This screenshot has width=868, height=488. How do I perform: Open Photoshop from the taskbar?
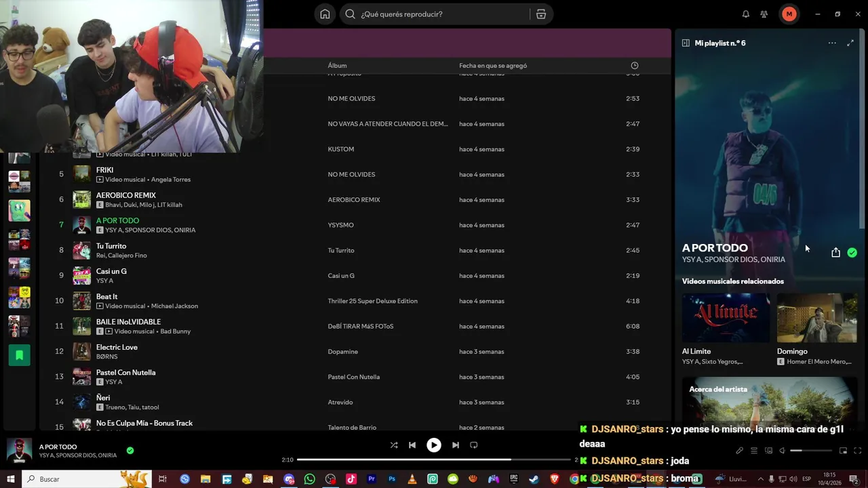click(x=392, y=479)
